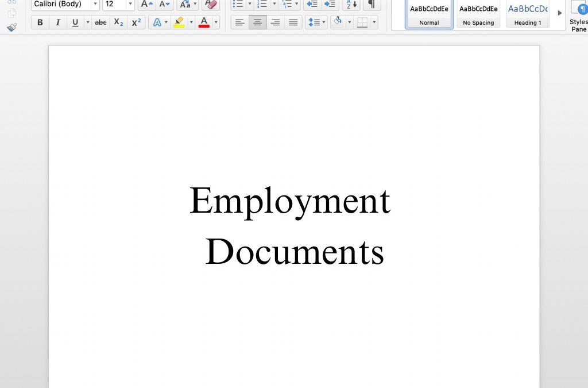The width and height of the screenshot is (588, 388).
Task: Open highlight color dropdown arrow
Action: tap(191, 22)
